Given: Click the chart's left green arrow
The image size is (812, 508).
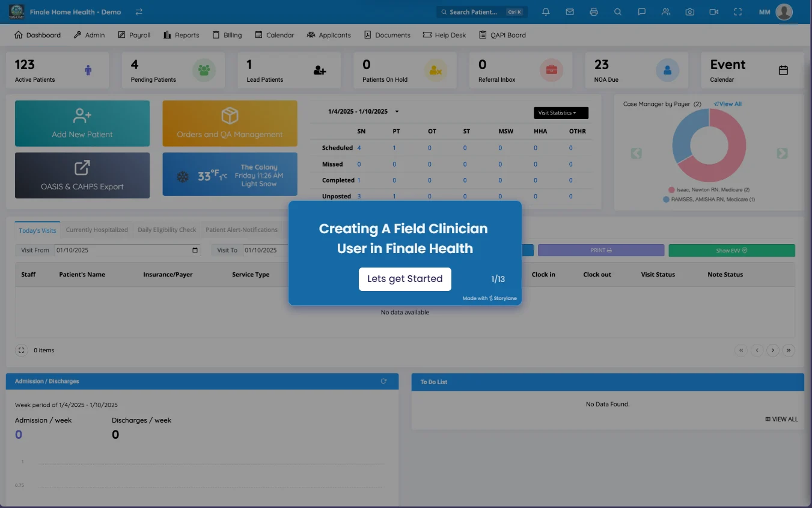Looking at the screenshot, I should click(636, 153).
